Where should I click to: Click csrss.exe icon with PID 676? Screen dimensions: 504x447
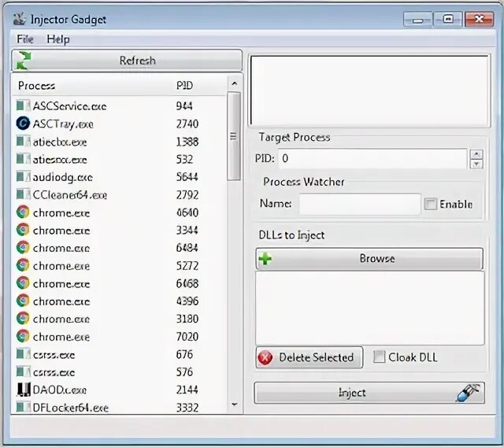pos(23,354)
